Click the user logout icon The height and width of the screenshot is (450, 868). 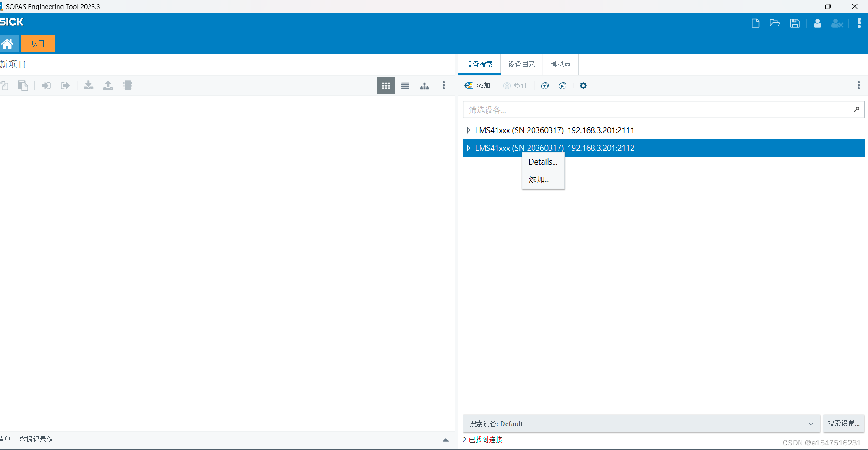coord(837,23)
